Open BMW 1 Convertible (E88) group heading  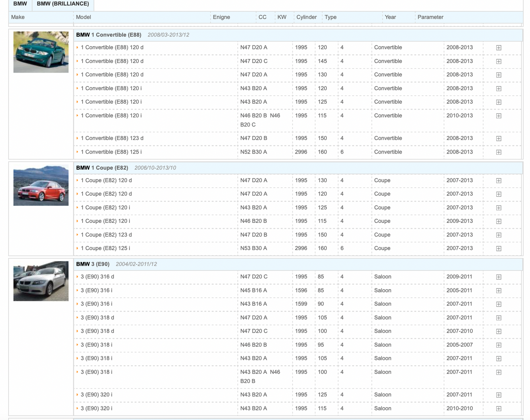click(x=109, y=35)
